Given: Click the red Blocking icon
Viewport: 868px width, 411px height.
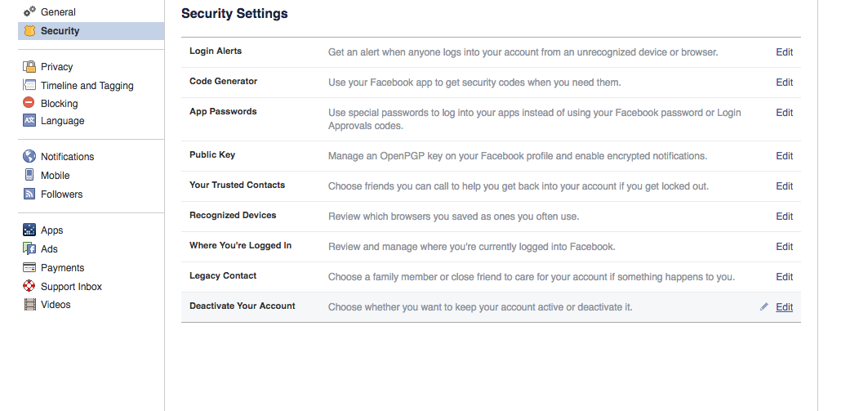Looking at the screenshot, I should (29, 102).
